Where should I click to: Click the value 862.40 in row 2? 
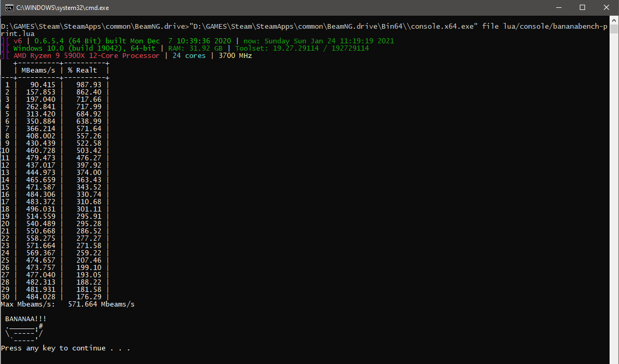pos(89,92)
